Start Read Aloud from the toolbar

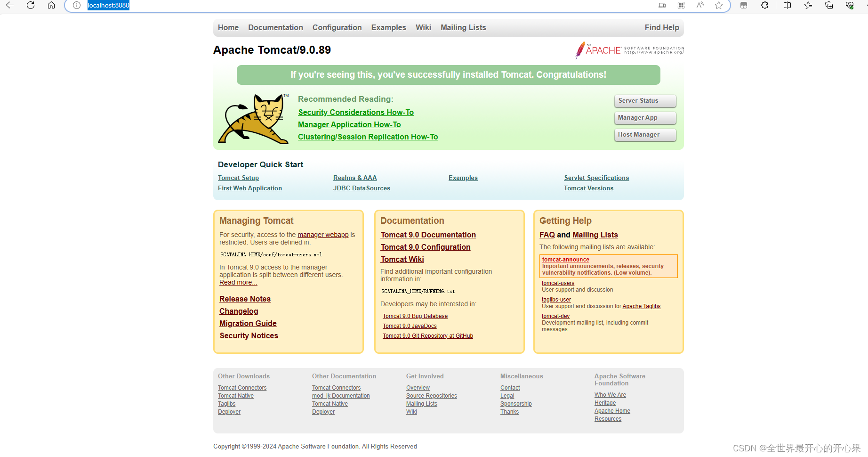(700, 5)
